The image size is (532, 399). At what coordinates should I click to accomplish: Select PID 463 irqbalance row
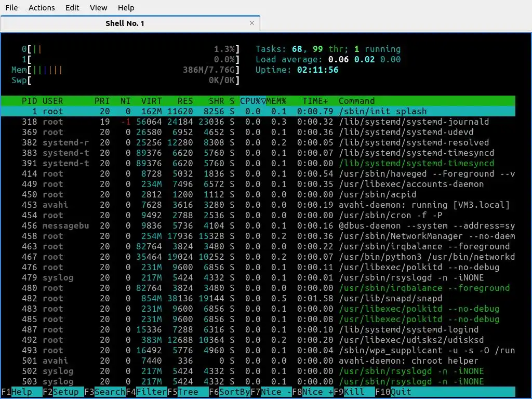point(258,246)
